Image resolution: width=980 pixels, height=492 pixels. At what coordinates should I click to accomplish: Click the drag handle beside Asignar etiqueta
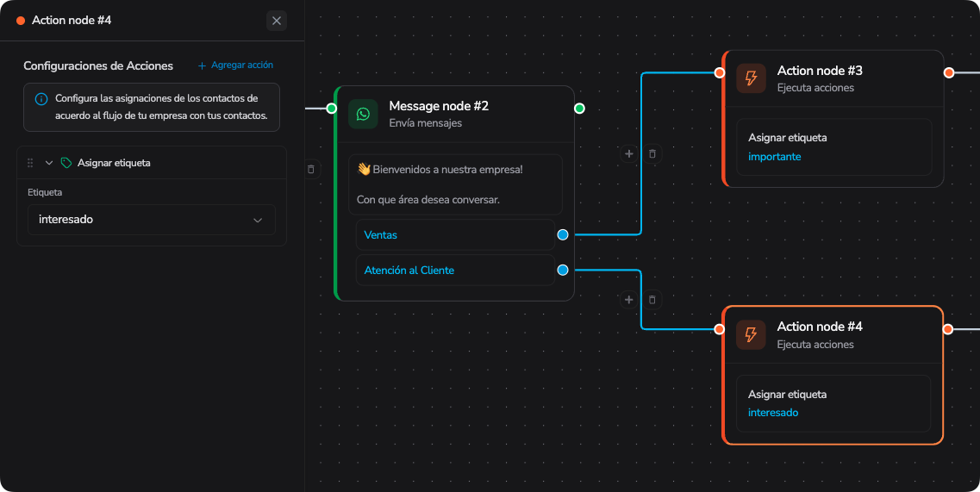click(30, 163)
